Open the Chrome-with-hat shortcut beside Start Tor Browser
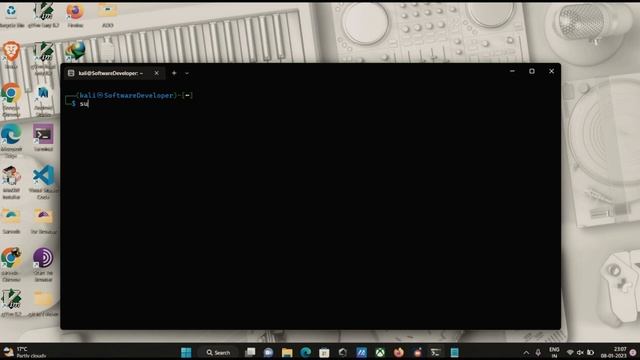640x360 pixels. click(x=11, y=264)
